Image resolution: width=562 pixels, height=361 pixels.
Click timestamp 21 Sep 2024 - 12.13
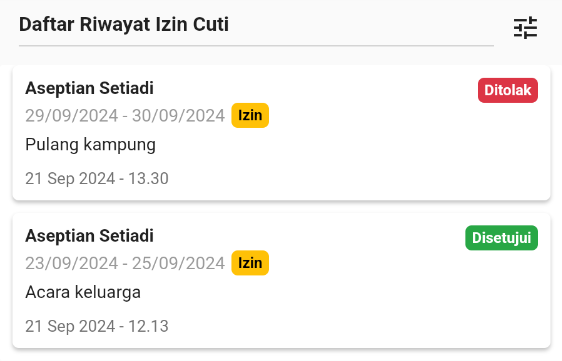tap(97, 326)
